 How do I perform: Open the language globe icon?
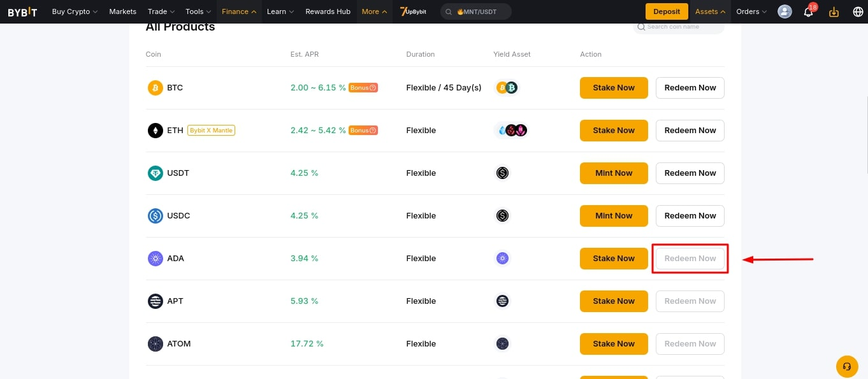click(x=858, y=11)
